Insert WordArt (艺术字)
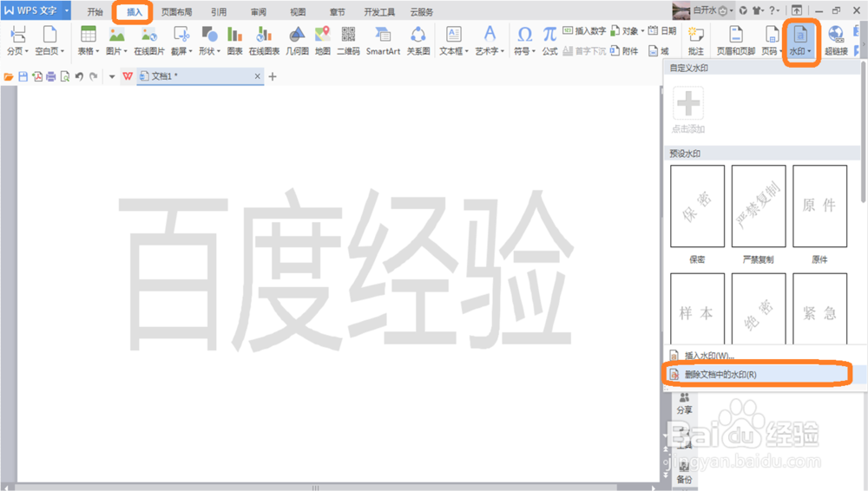The height and width of the screenshot is (491, 868). coord(490,41)
